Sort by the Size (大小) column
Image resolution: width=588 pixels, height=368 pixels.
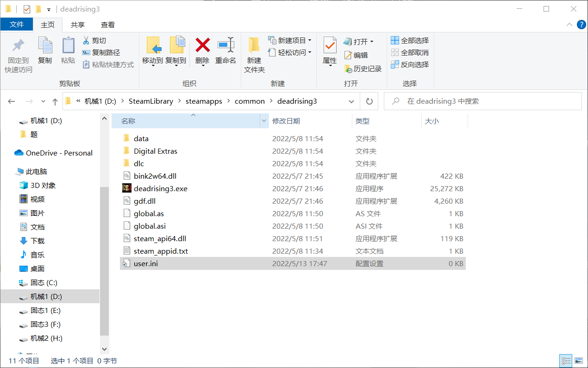pyautogui.click(x=444, y=121)
